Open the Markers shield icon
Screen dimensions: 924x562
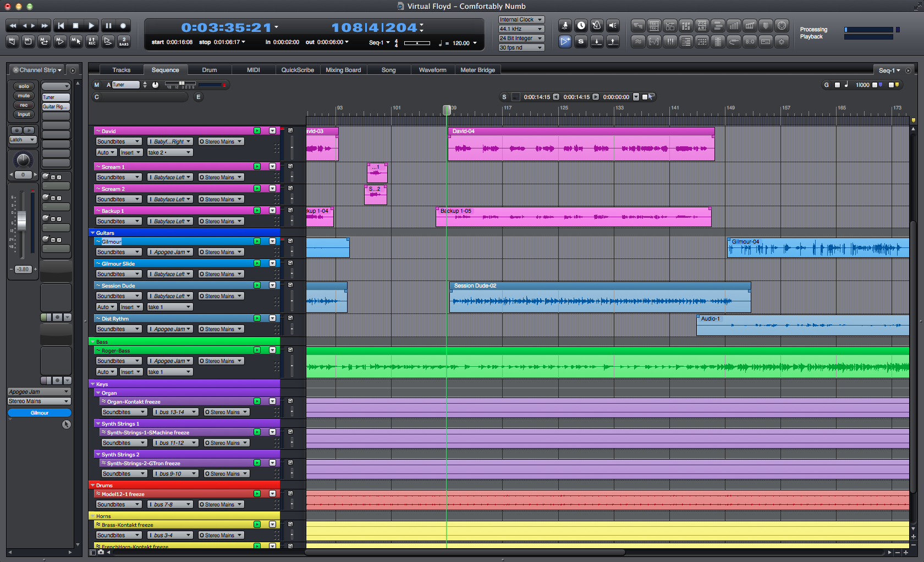[766, 25]
